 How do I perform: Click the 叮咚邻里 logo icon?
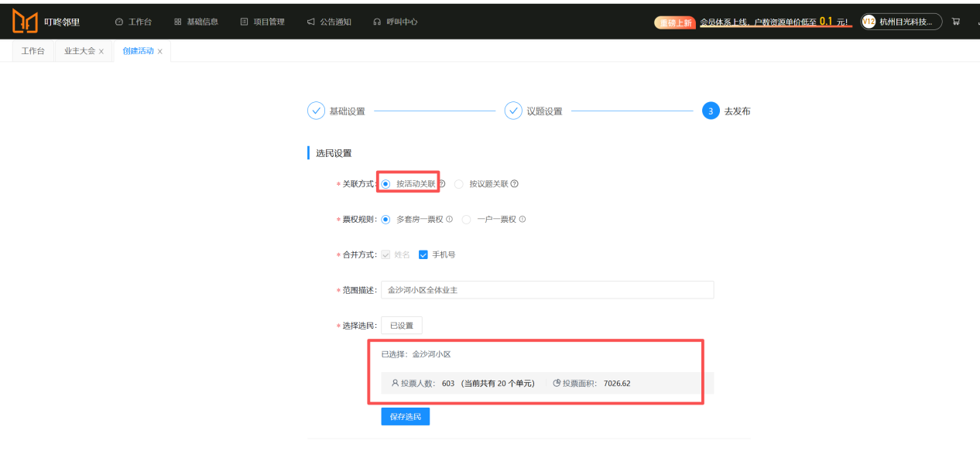(25, 22)
